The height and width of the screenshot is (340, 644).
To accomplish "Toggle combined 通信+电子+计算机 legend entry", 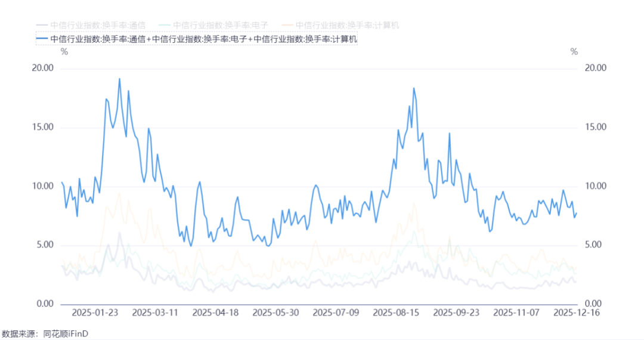I will point(197,39).
